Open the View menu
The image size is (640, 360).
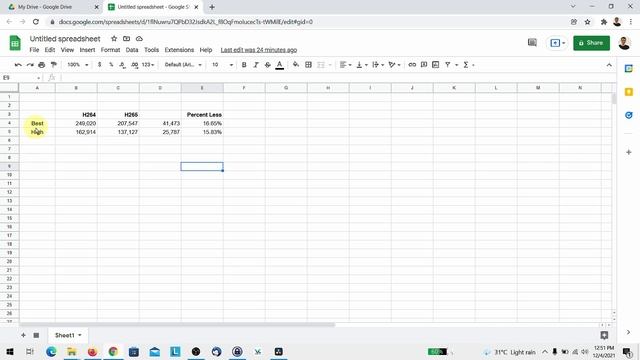click(x=67, y=50)
